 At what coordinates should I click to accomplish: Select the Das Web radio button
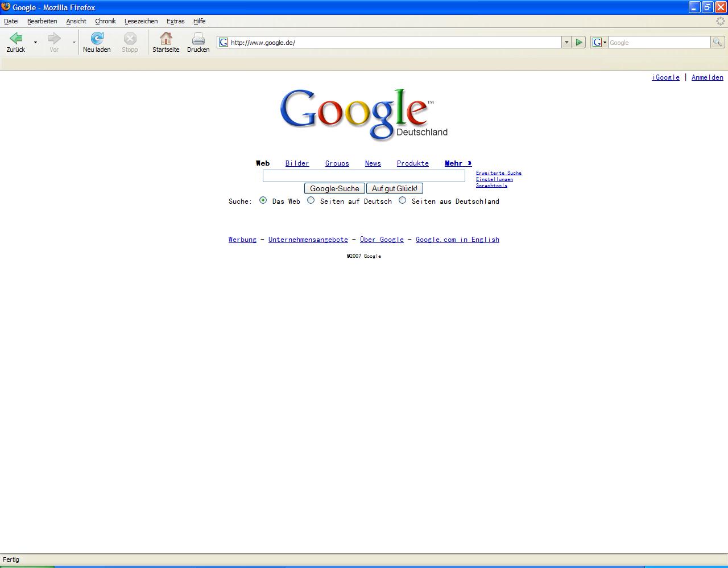click(x=263, y=200)
